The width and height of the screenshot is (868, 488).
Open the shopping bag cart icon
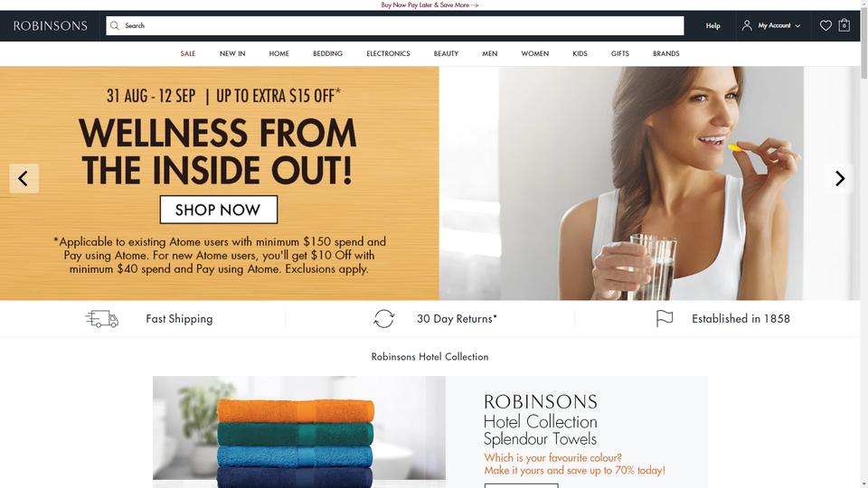pos(844,25)
